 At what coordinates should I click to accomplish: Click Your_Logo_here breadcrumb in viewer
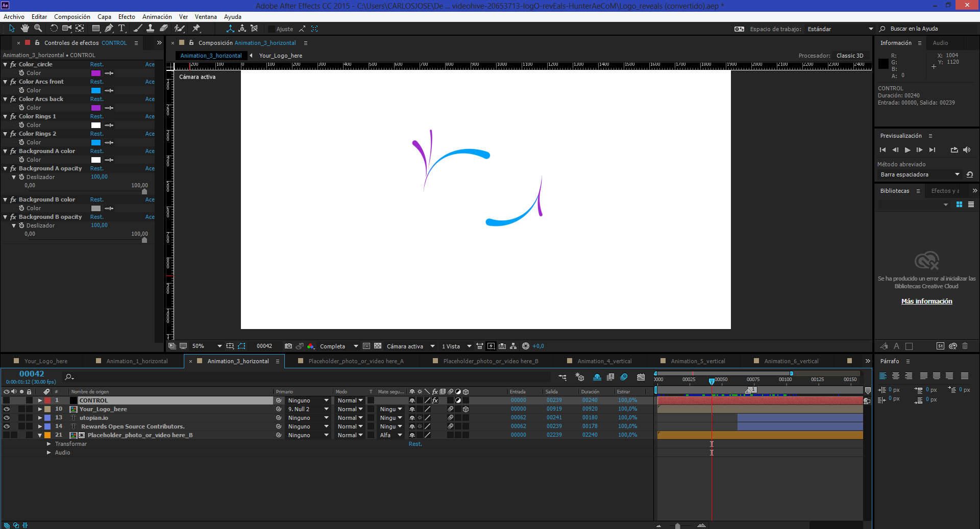coord(280,56)
